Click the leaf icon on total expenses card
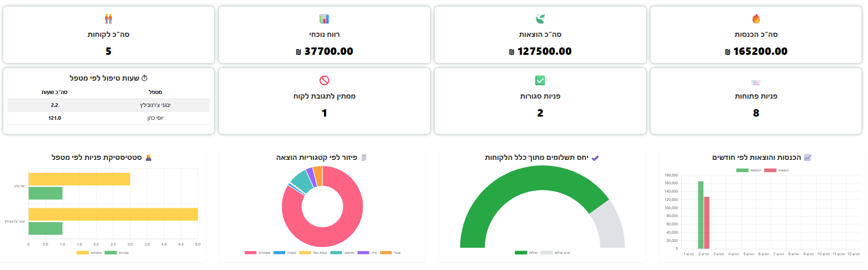The height and width of the screenshot is (270, 868). tap(540, 19)
